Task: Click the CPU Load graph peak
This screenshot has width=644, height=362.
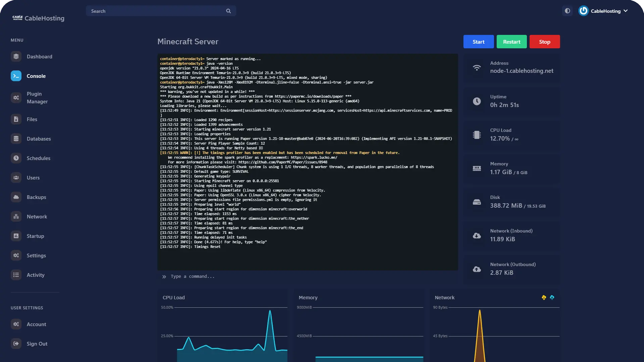Action: click(270, 311)
